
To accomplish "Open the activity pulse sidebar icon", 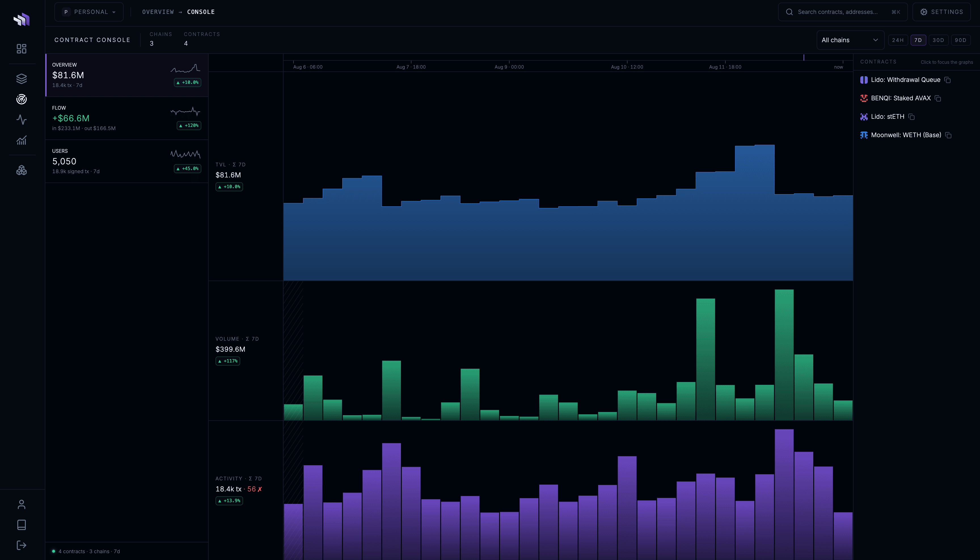I will coord(22,120).
